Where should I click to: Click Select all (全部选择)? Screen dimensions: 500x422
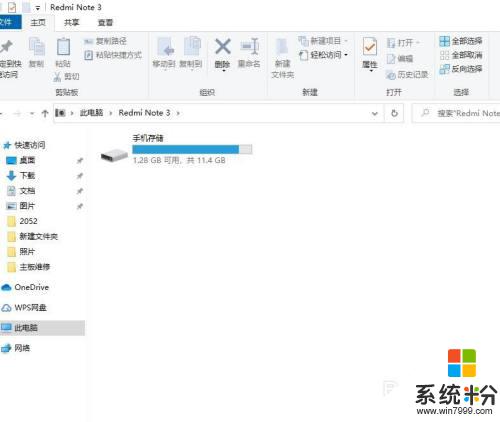tap(461, 41)
